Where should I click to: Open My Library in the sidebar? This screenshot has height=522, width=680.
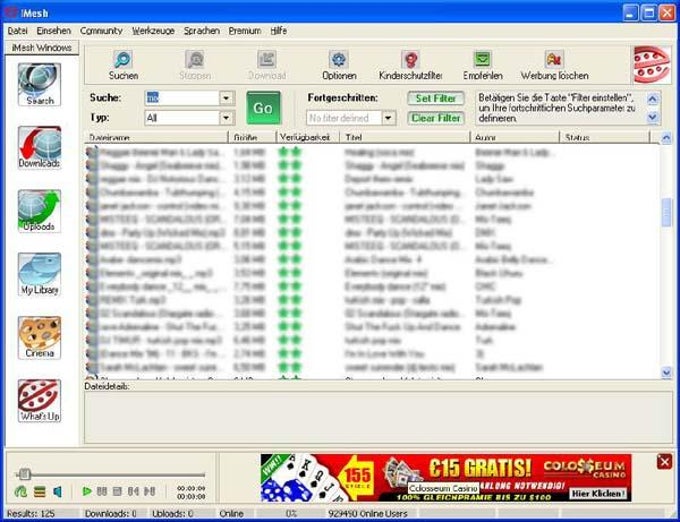pos(39,274)
